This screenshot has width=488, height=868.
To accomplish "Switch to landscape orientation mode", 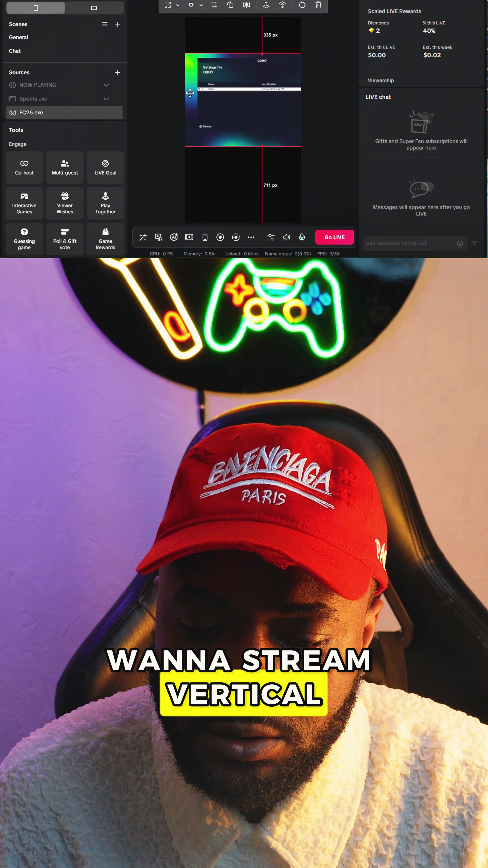I will (x=94, y=8).
